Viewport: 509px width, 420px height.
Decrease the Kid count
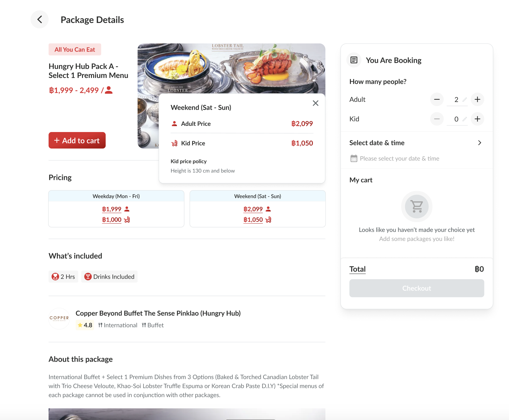[x=437, y=119]
